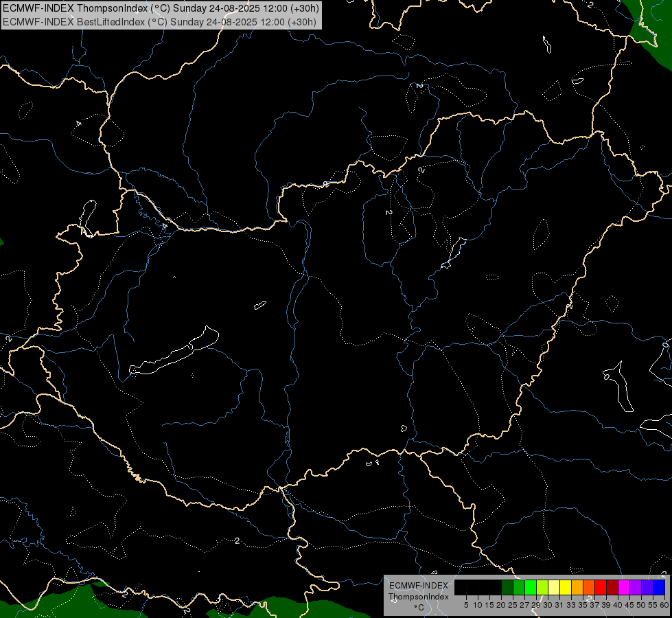Click the legend tick label 40
672x618 pixels.
click(x=618, y=605)
